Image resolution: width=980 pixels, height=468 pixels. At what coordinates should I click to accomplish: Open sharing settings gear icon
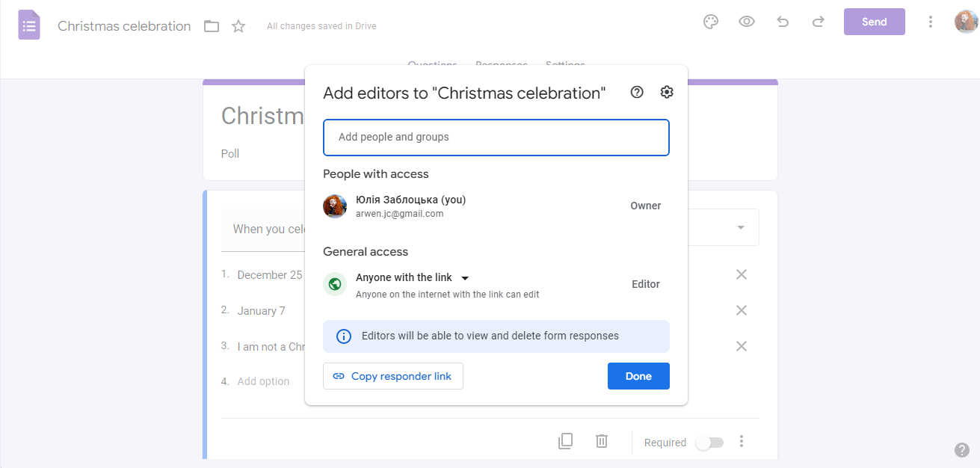click(667, 92)
